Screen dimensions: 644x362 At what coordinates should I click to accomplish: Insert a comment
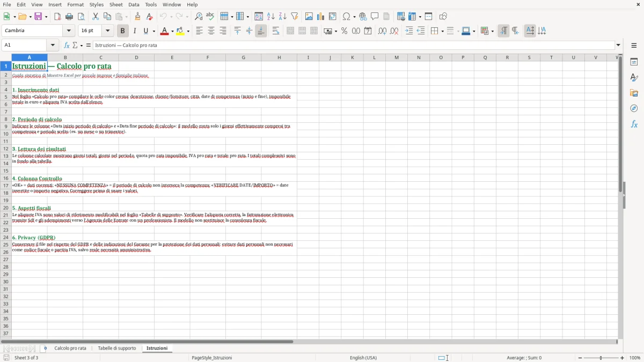[375, 17]
